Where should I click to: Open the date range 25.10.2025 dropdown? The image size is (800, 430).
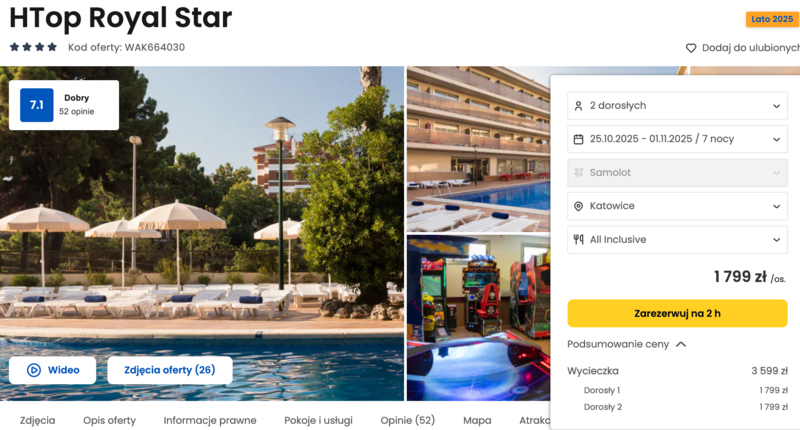[x=677, y=139]
